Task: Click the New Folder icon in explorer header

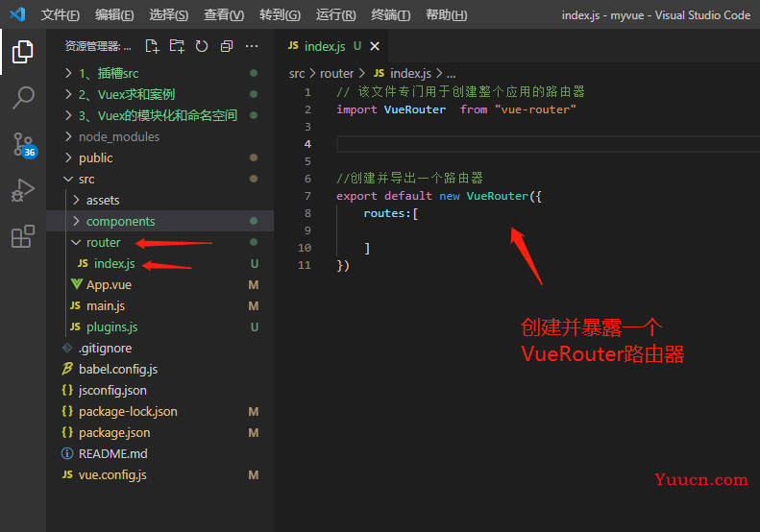Action: coord(177,46)
